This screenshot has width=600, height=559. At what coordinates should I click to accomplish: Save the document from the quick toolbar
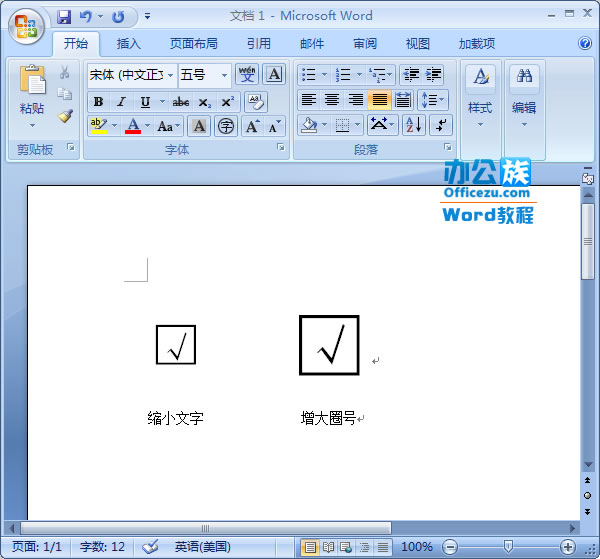tap(64, 17)
